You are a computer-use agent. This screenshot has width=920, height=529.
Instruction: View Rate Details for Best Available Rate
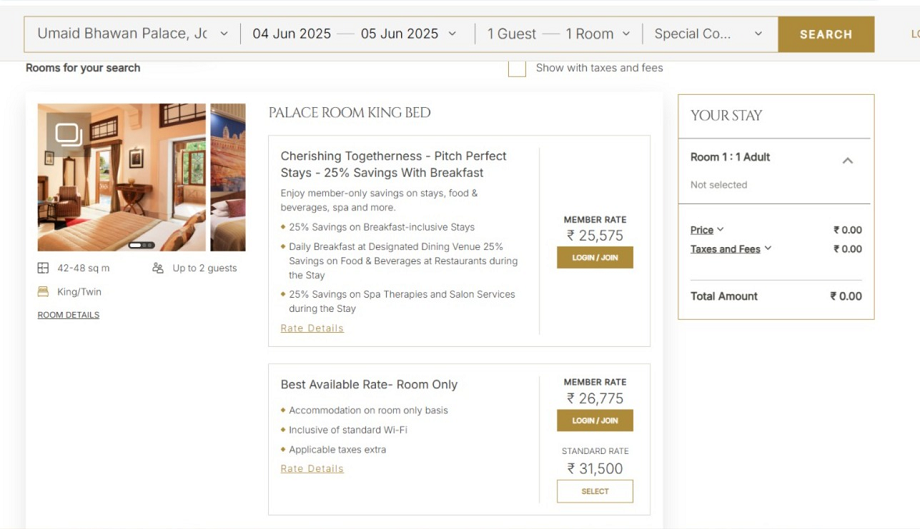click(x=312, y=468)
